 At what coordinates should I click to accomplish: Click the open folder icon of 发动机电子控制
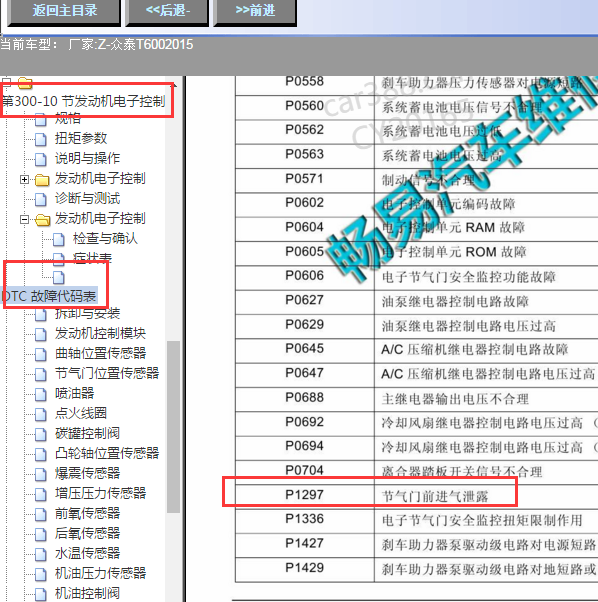pyautogui.click(x=42, y=220)
